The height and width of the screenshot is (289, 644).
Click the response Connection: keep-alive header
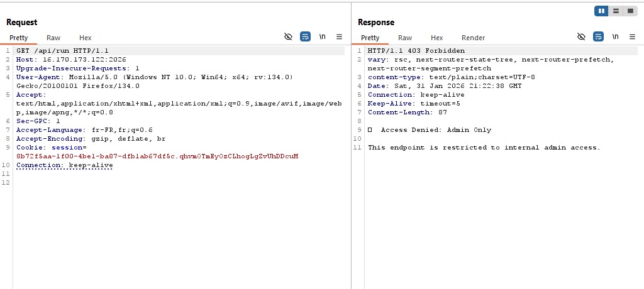416,95
